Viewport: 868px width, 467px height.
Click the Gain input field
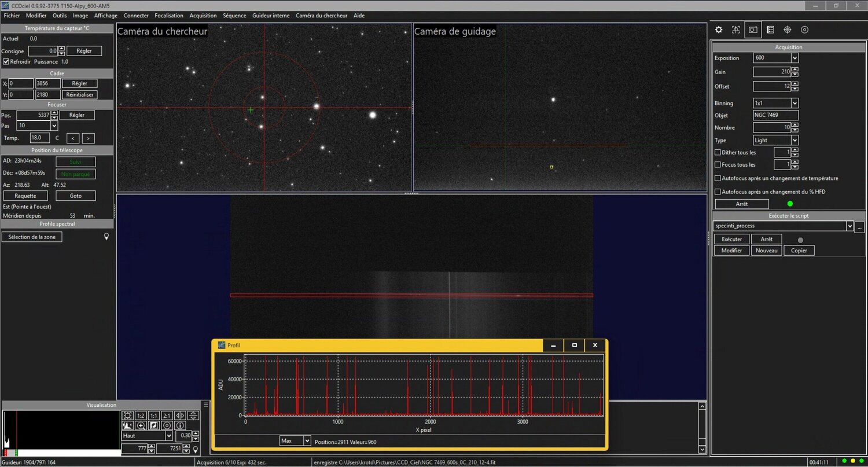[x=772, y=72]
